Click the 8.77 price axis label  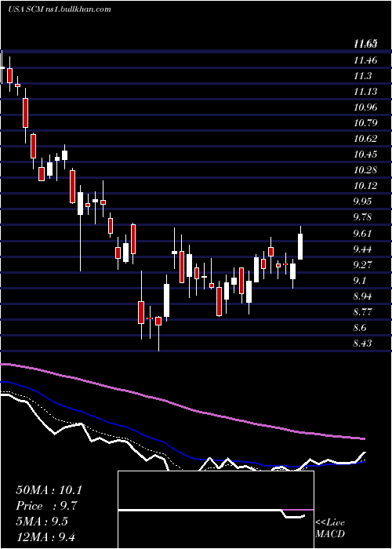click(362, 311)
